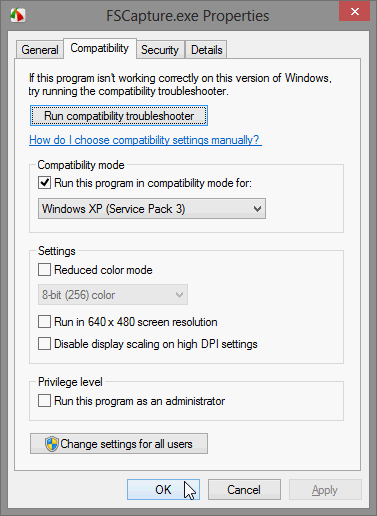
Task: Click the 8-bit (256) color dropdown
Action: 113,295
